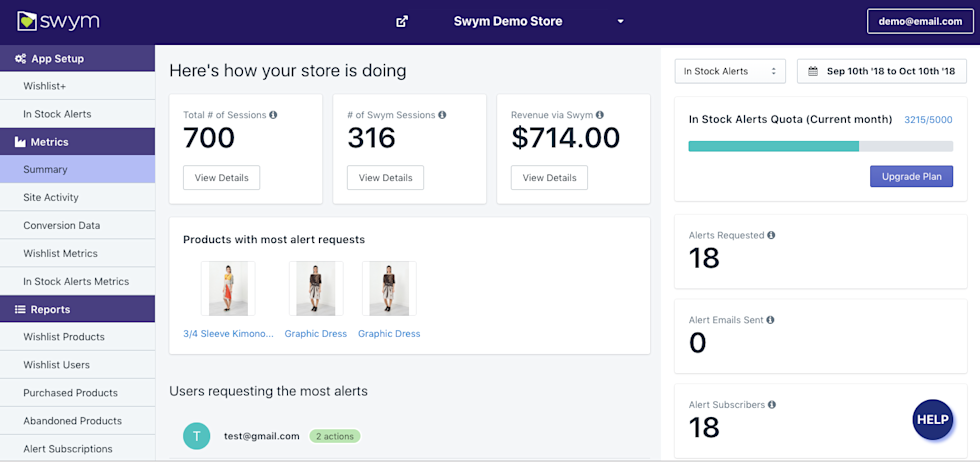This screenshot has width=980, height=462.
Task: Go to Wishlist Products report
Action: click(x=64, y=337)
